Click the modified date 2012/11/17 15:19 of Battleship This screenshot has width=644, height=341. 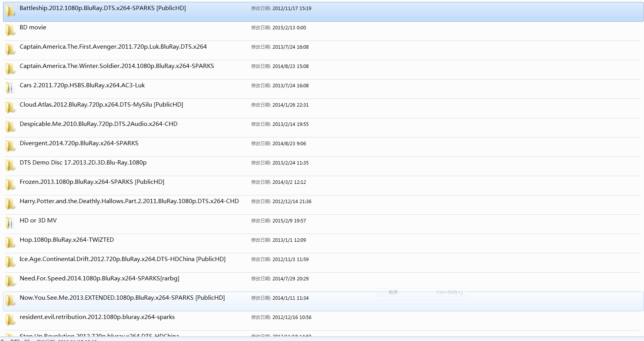point(292,8)
